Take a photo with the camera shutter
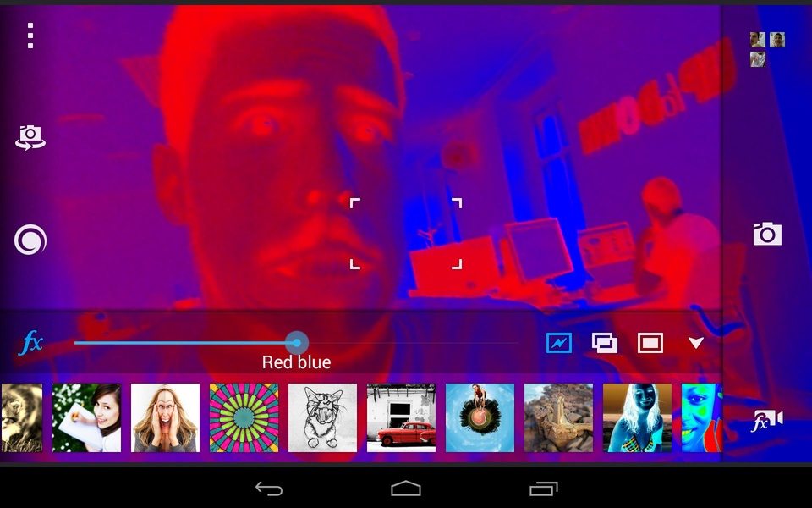The width and height of the screenshot is (812, 508). click(767, 234)
